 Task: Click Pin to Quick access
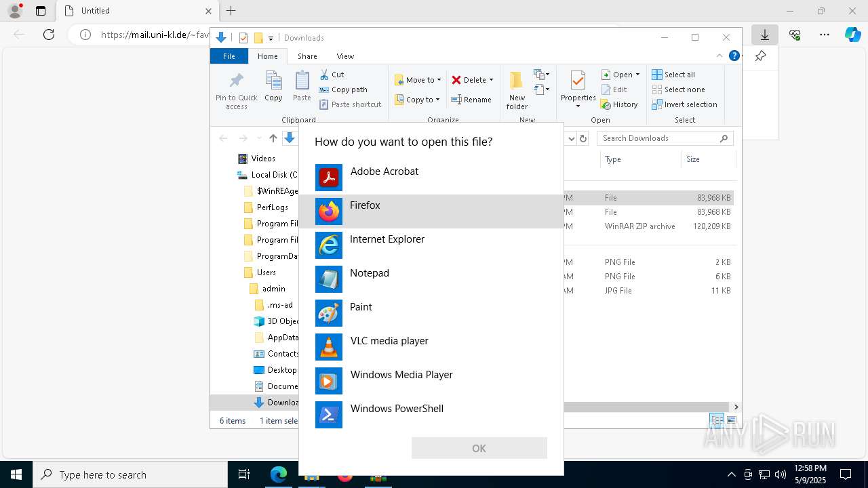coord(237,90)
